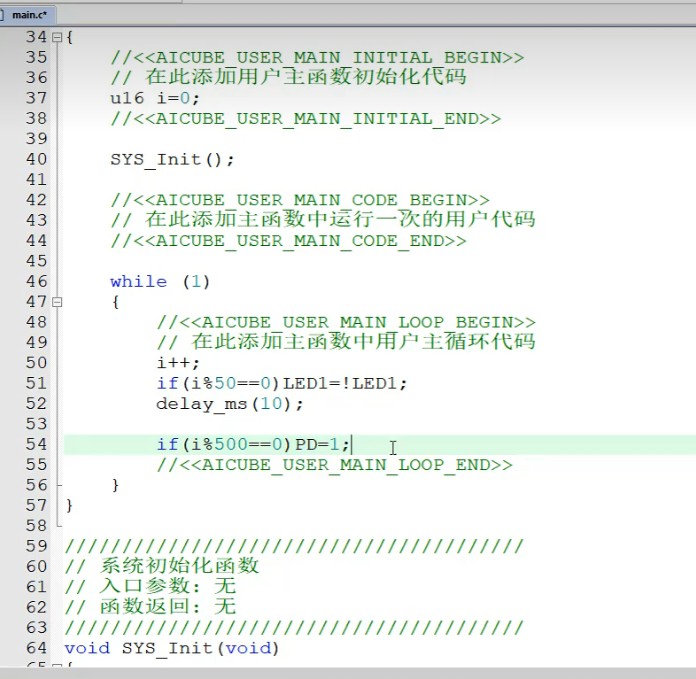The image size is (696, 679).
Task: Click the LED1=!LED1 statement
Action: point(345,383)
